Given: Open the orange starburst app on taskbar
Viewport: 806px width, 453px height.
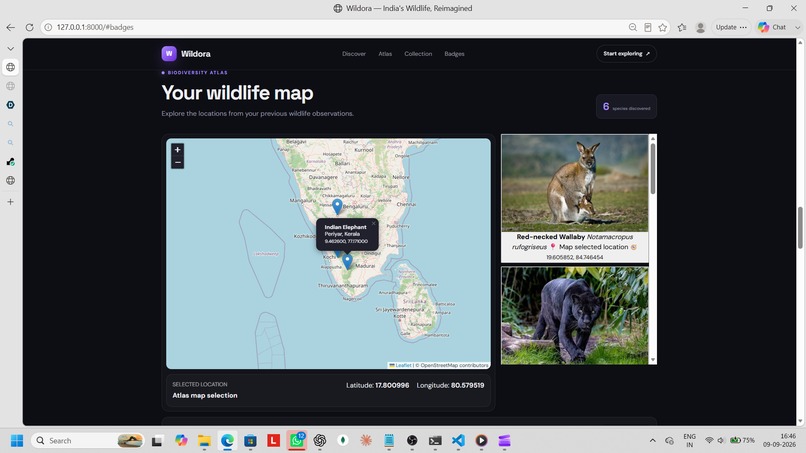Looking at the screenshot, I should coord(366,441).
